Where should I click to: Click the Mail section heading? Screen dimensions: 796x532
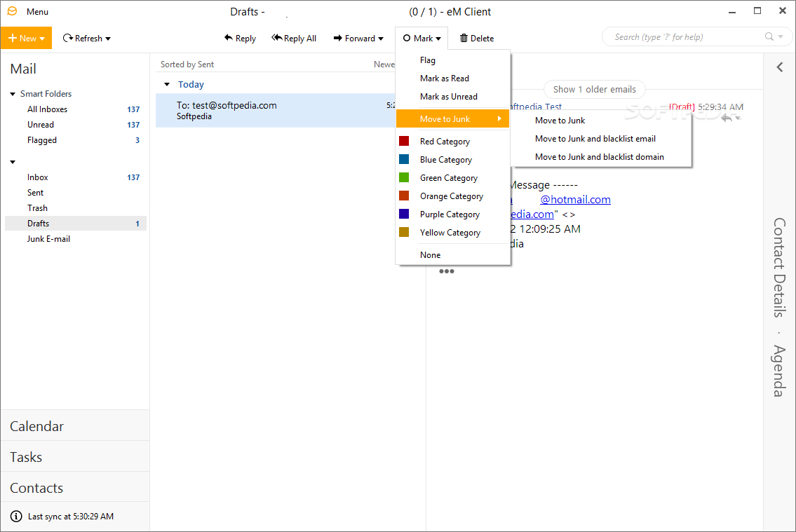[x=23, y=69]
